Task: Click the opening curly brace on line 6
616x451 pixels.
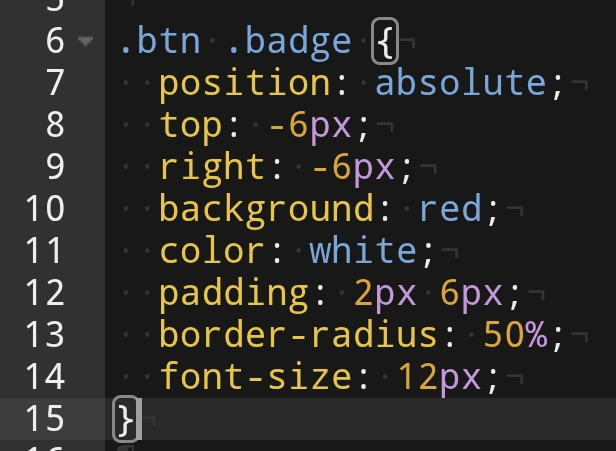Action: click(385, 42)
